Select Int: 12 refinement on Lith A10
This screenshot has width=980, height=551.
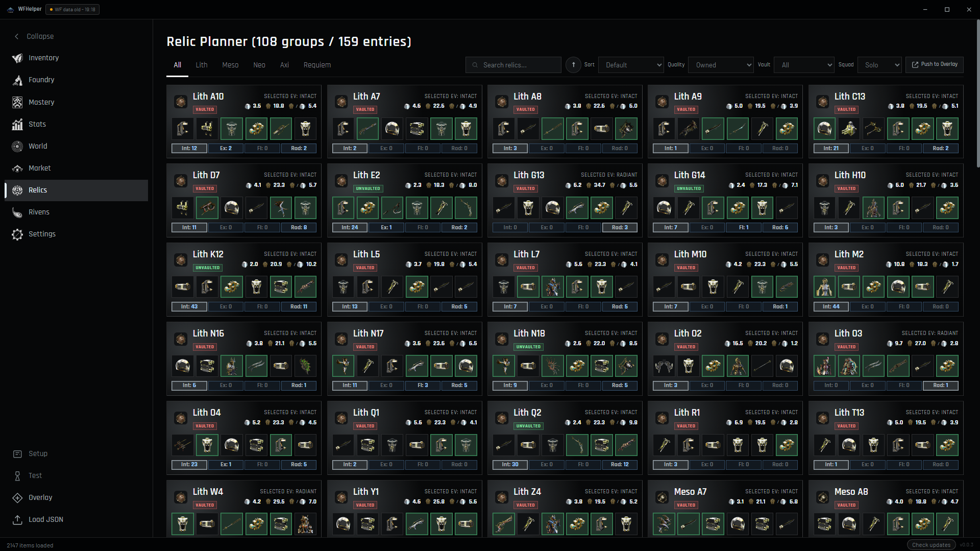coord(189,149)
